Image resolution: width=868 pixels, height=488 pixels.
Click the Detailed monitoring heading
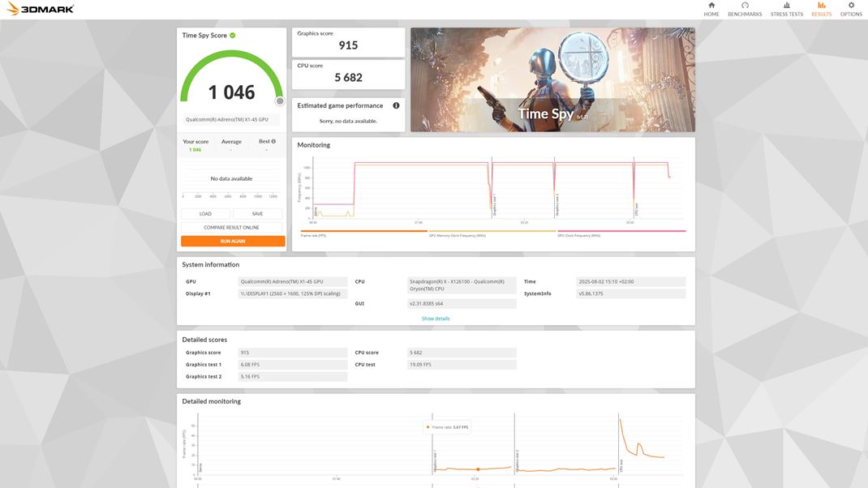(212, 401)
